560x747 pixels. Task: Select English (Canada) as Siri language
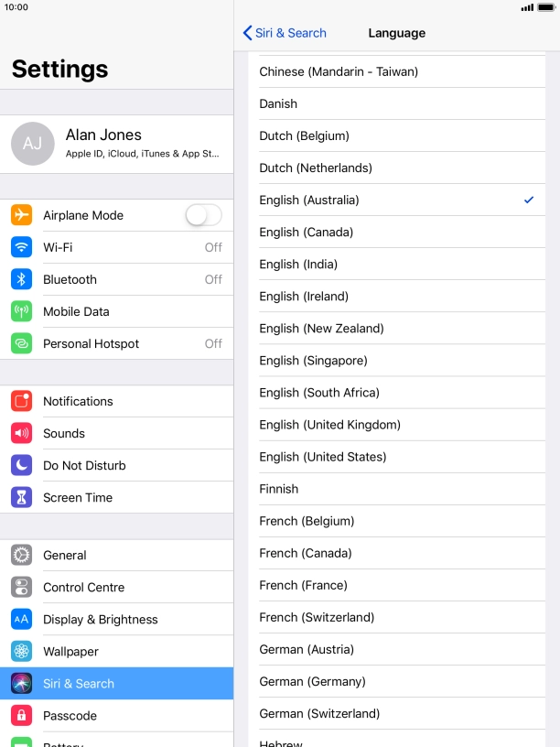(x=397, y=232)
